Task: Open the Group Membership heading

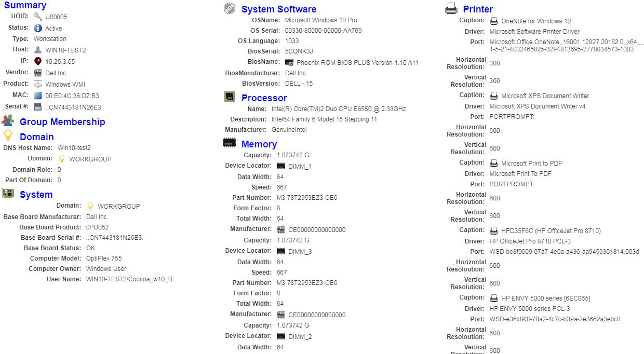Action: [62, 122]
